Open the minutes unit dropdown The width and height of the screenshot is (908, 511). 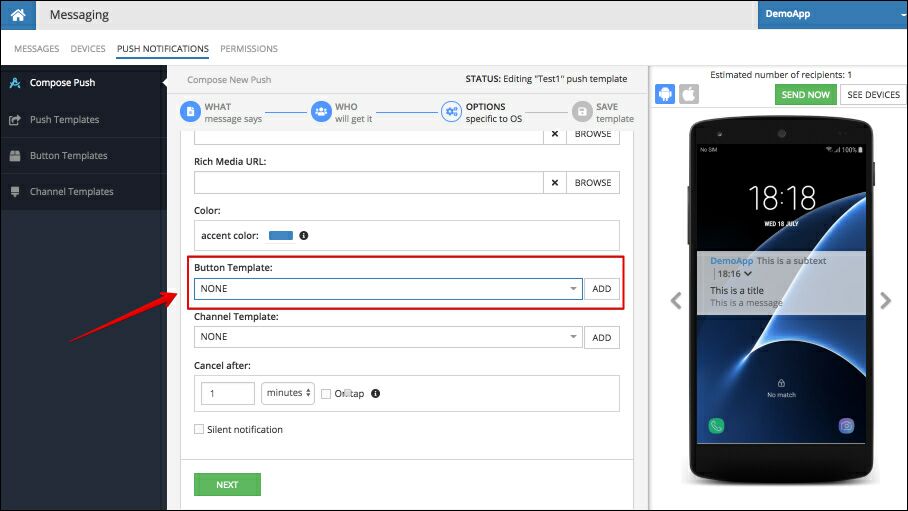(288, 393)
